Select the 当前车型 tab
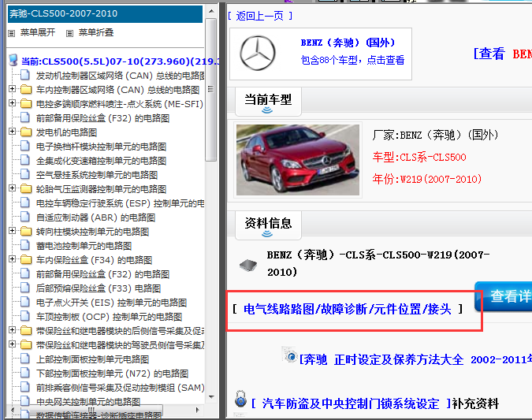Screen dimensions: 532x420 tap(268, 101)
